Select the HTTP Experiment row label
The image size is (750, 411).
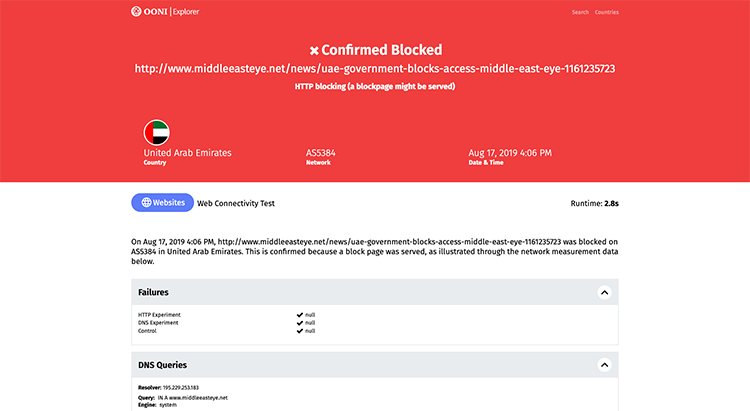point(159,315)
